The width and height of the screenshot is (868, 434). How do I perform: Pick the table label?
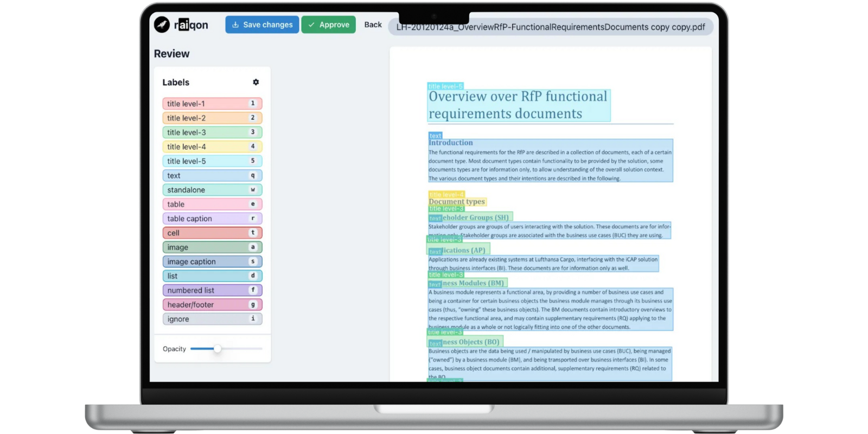click(212, 204)
